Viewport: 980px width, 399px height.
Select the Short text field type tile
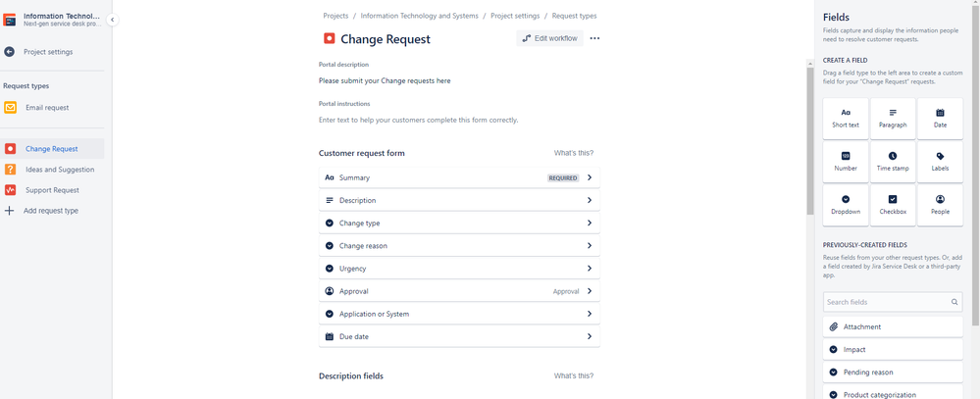coord(846,118)
